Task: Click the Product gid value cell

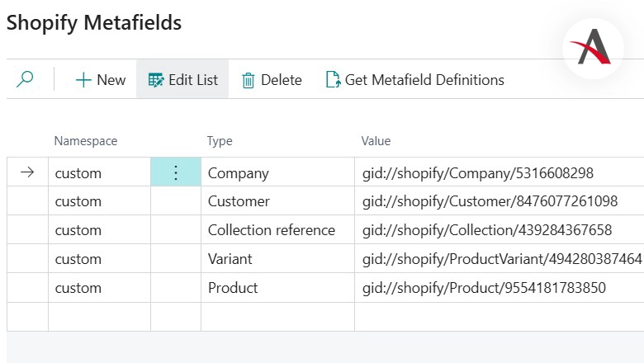Action: (484, 288)
